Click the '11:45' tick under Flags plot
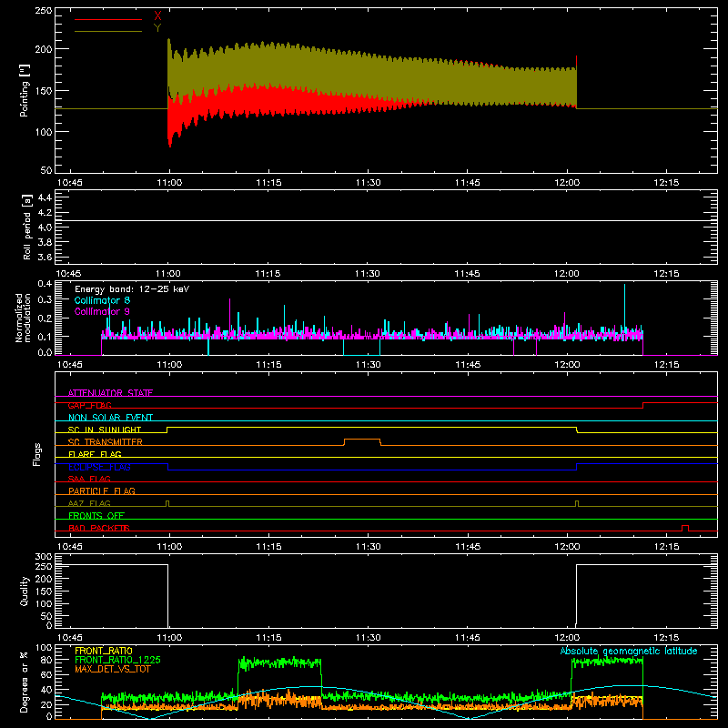The width and height of the screenshot is (728, 728). coord(468,547)
